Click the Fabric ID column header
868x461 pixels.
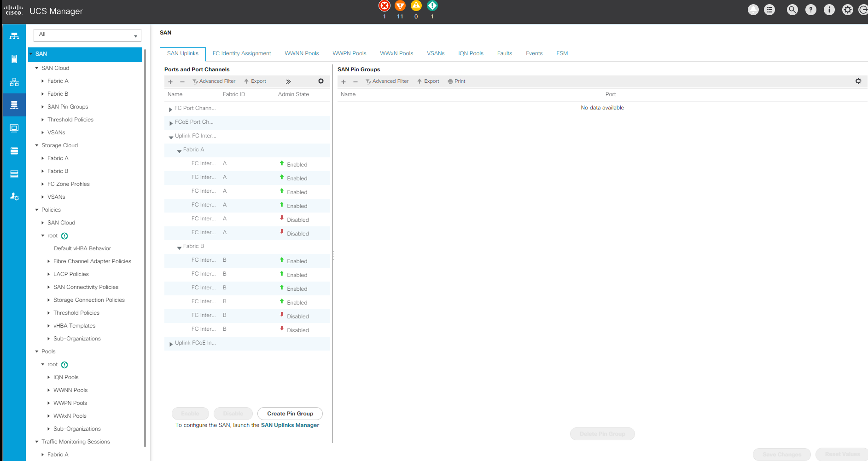[234, 94]
